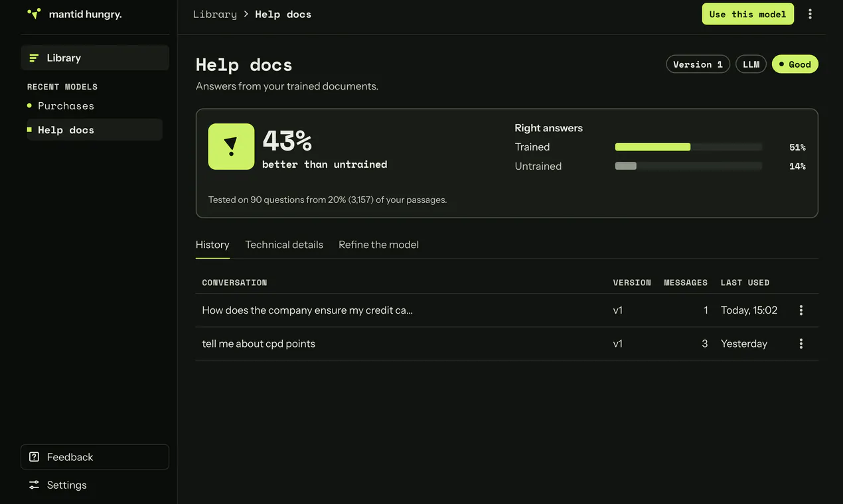Open the 'tell me about cpd points' conversation
843x504 pixels.
(x=507, y=344)
